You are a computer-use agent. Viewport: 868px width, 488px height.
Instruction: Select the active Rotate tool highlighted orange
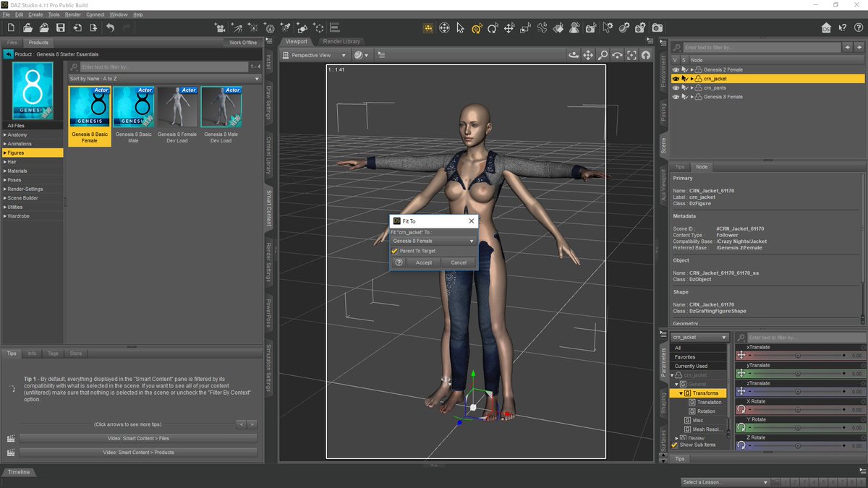[x=477, y=28]
